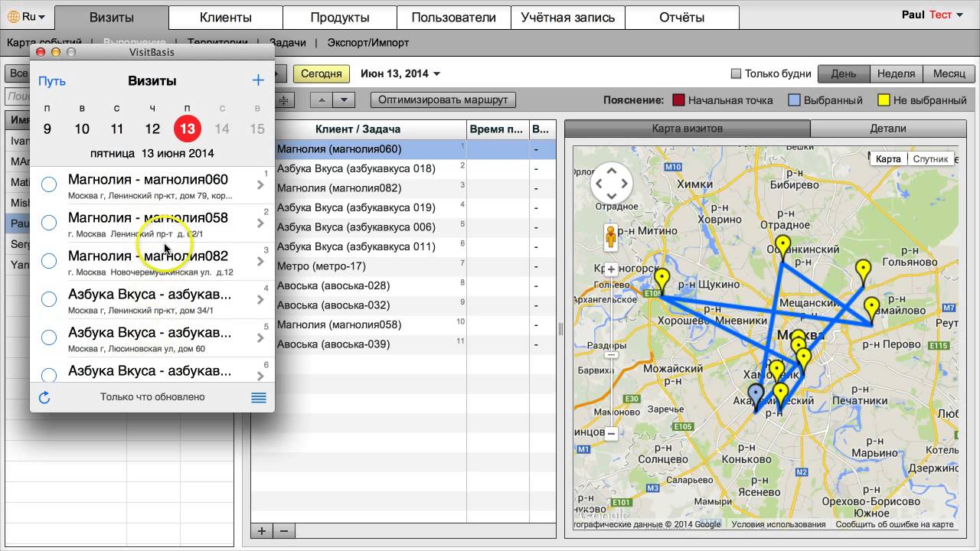Mark the Ленинский пр-кт 34/1 visit circle
This screenshot has width=980, height=551.
pyautogui.click(x=49, y=299)
